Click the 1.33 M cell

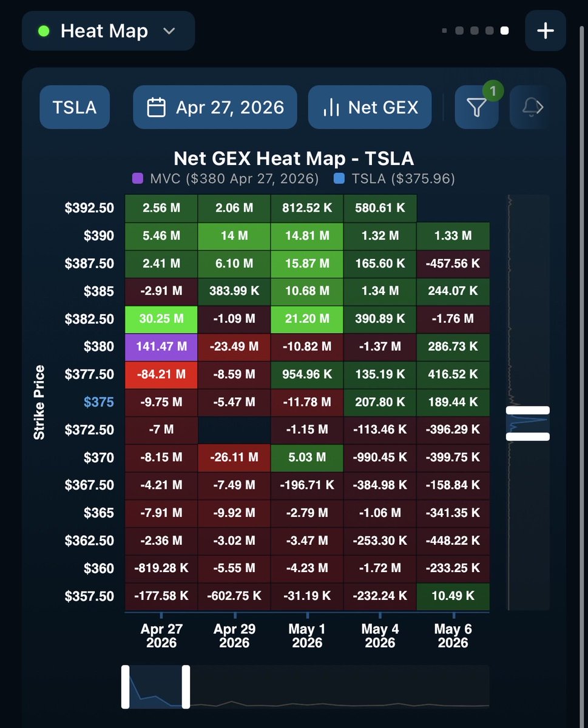453,236
